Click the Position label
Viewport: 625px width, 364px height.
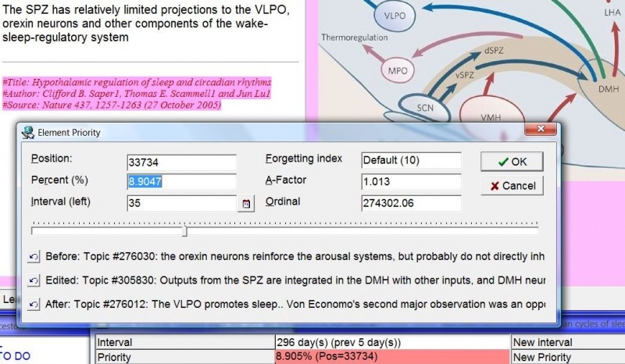52,159
